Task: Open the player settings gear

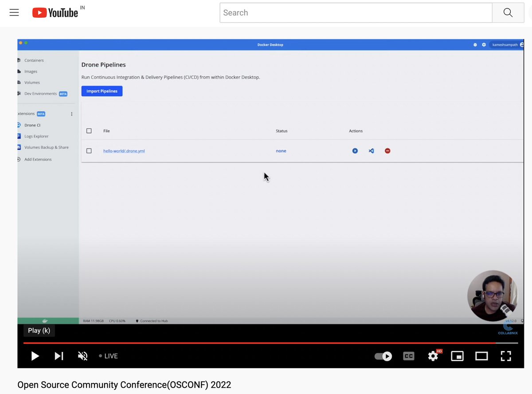Action: click(433, 356)
